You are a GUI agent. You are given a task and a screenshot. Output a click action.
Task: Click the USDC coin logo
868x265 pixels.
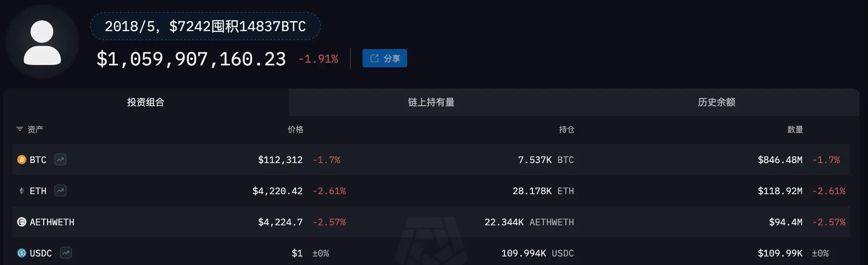tap(22, 253)
